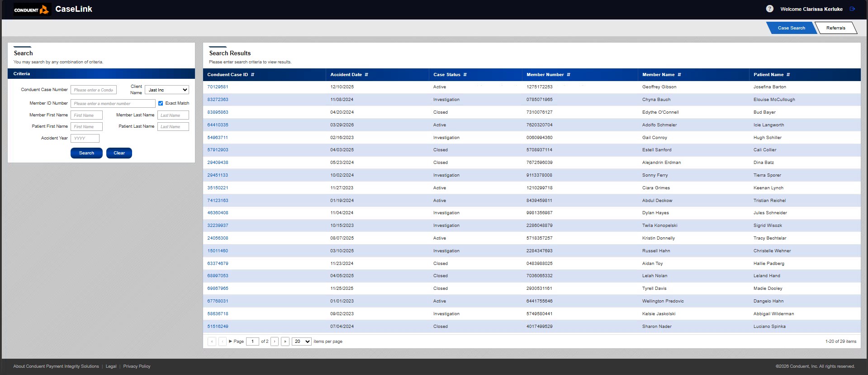The image size is (868, 375).
Task: Open case 29451133 link
Action: (x=218, y=175)
